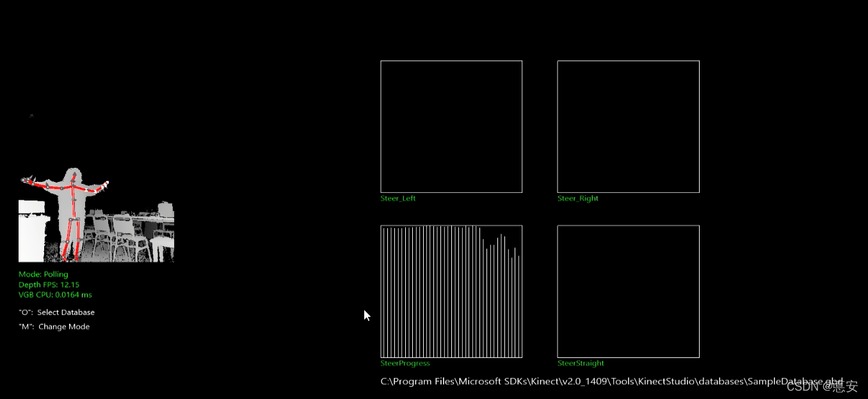This screenshot has width=868, height=399.
Task: Select the Steer_Right gesture graph box
Action: pos(628,127)
